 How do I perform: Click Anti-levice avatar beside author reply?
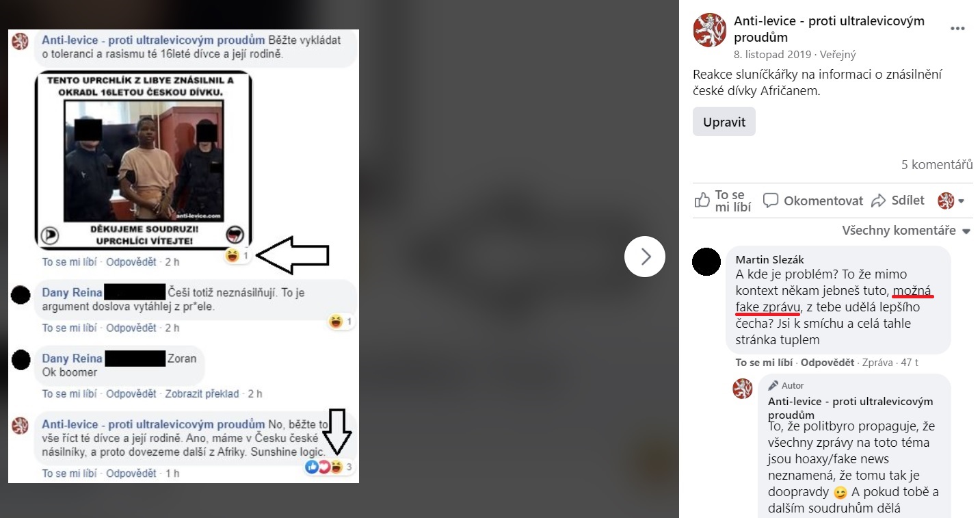pos(743,388)
